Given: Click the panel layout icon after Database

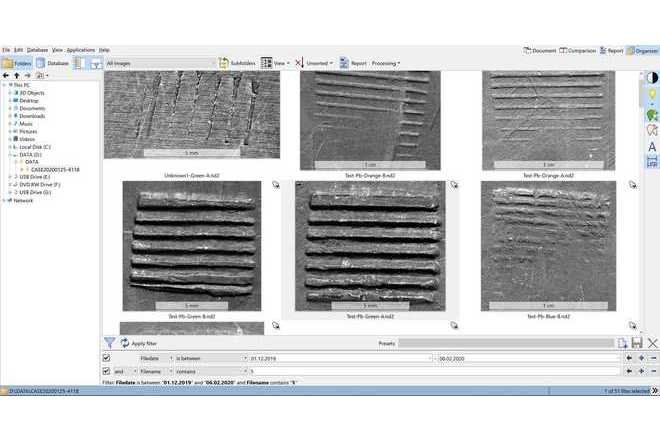Looking at the screenshot, I should click(78, 63).
